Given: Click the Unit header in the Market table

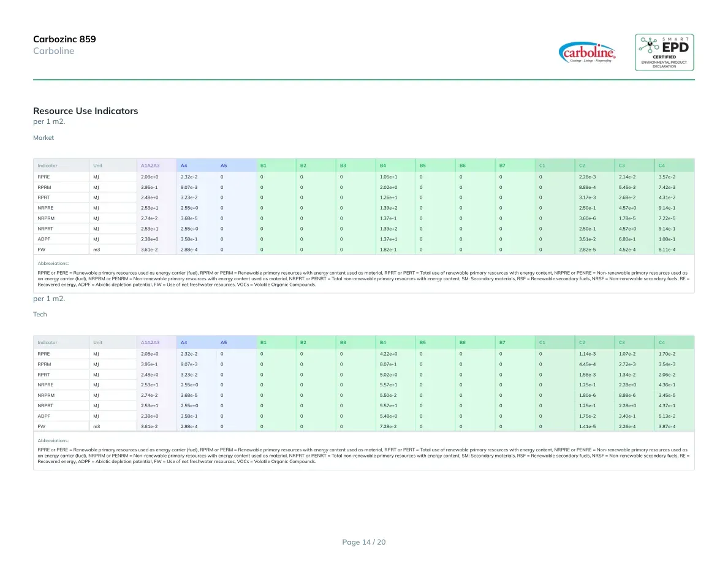Looking at the screenshot, I should pyautogui.click(x=97, y=166).
